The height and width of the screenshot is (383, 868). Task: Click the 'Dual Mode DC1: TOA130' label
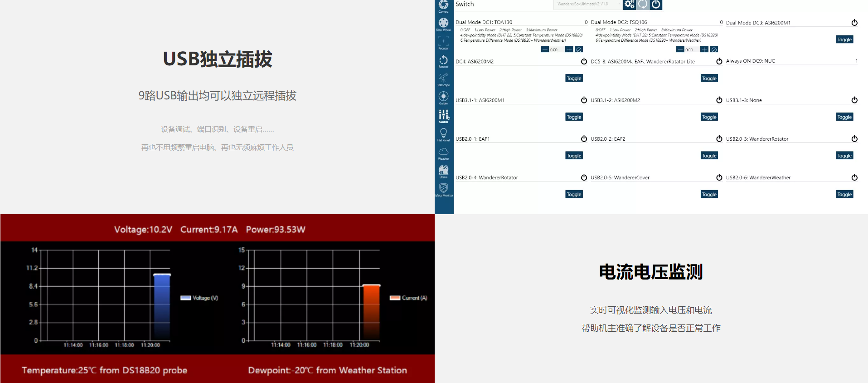click(484, 22)
